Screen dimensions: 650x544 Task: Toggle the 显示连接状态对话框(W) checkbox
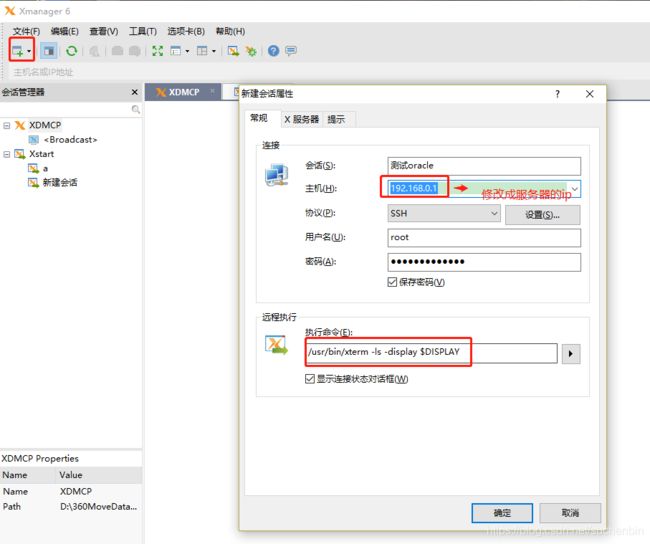310,379
